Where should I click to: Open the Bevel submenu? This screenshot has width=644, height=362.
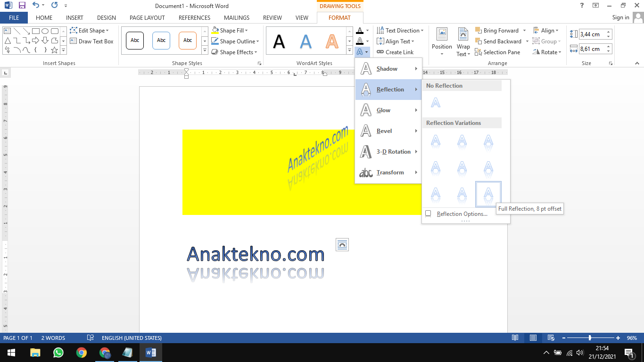[388, 131]
